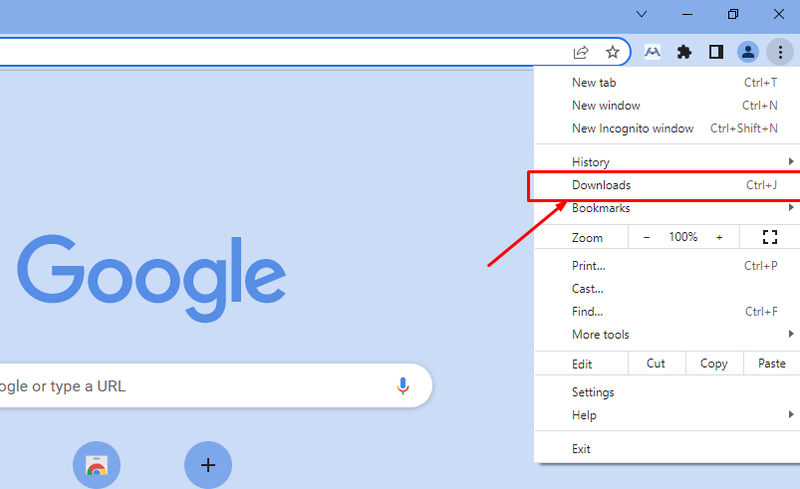800x489 pixels.
Task: Increase zoom with the plus button
Action: tap(719, 237)
